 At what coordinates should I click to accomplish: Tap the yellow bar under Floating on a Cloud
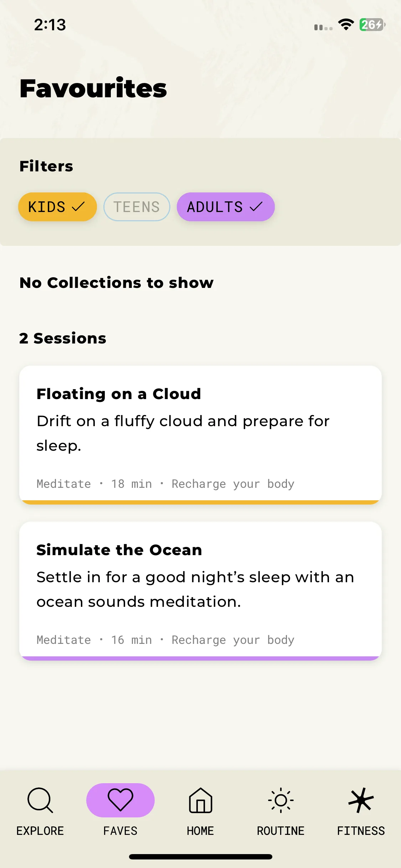click(x=200, y=502)
